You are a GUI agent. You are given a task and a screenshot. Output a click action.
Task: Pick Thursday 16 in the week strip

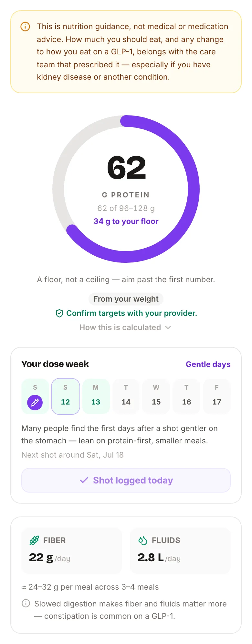pos(186,396)
